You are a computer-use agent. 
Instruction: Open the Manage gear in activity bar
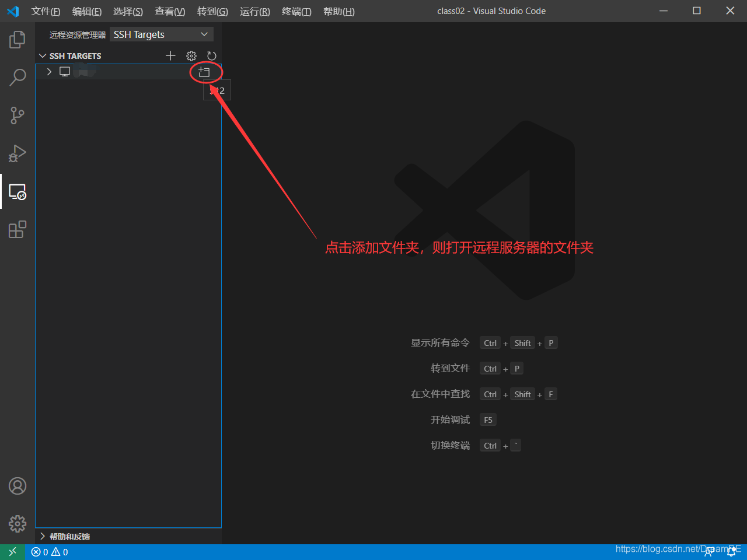click(x=18, y=524)
